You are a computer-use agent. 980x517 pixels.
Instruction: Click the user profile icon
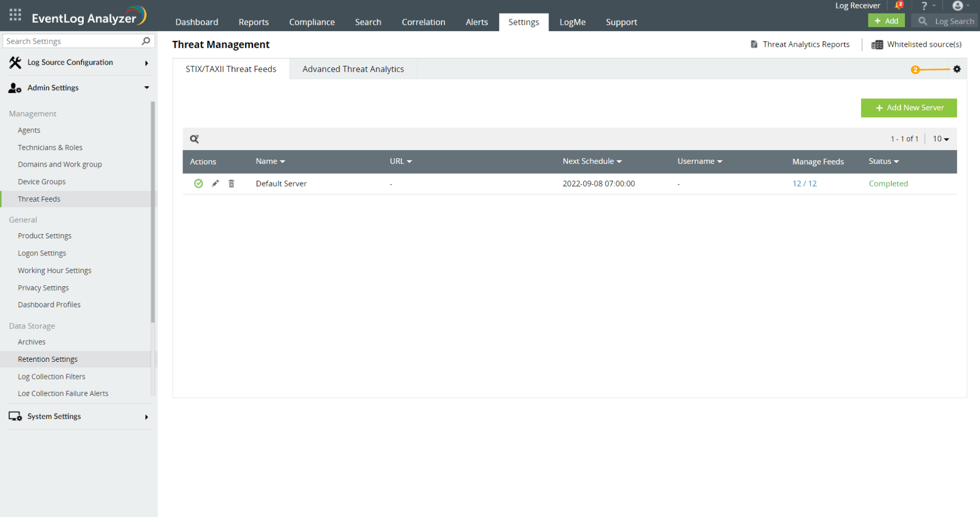[x=958, y=6]
